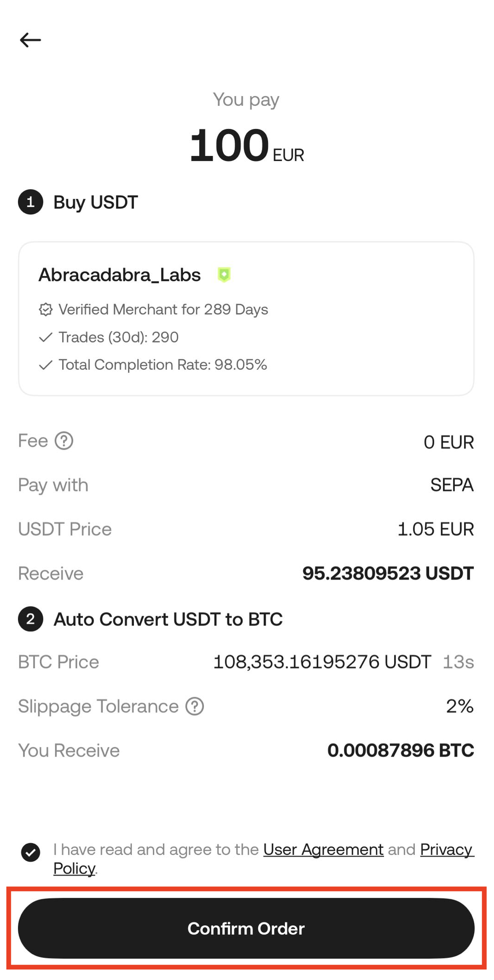
Task: Go back using the arrow icon
Action: click(30, 40)
